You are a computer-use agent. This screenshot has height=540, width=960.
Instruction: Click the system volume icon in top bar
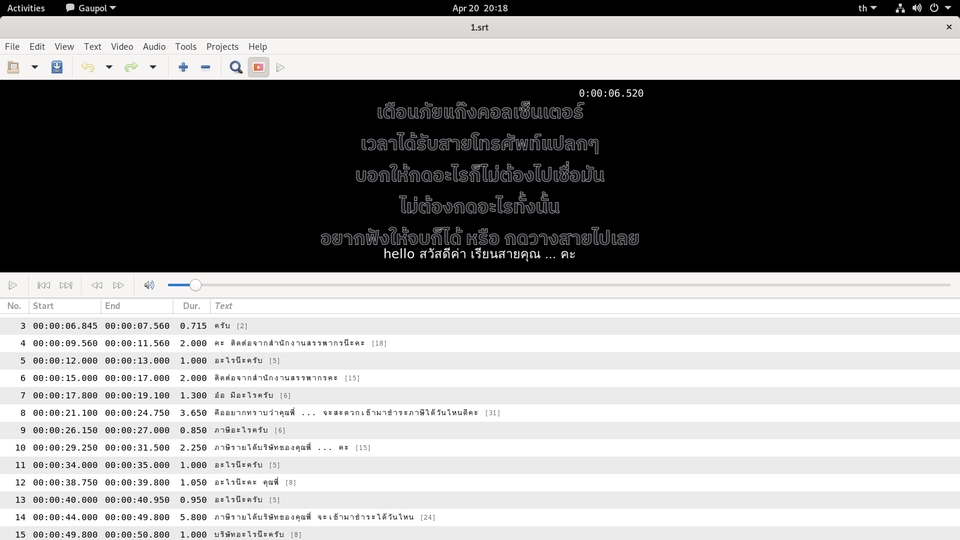pos(917,8)
